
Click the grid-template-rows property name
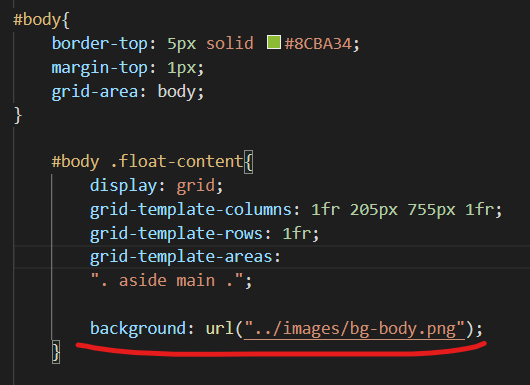[x=176, y=234]
